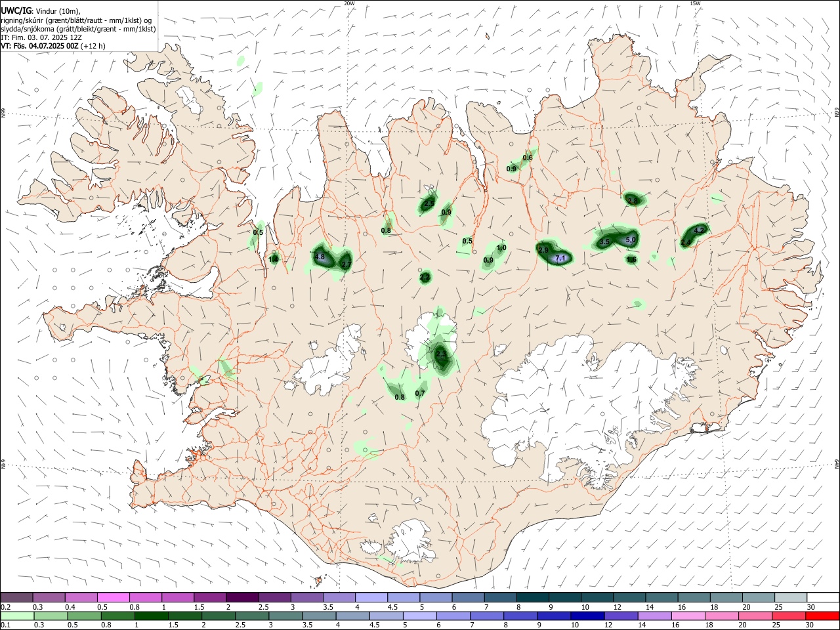The width and height of the screenshot is (840, 630).
Task: Click the 3.5 precipitation value on the map
Action: (605, 242)
